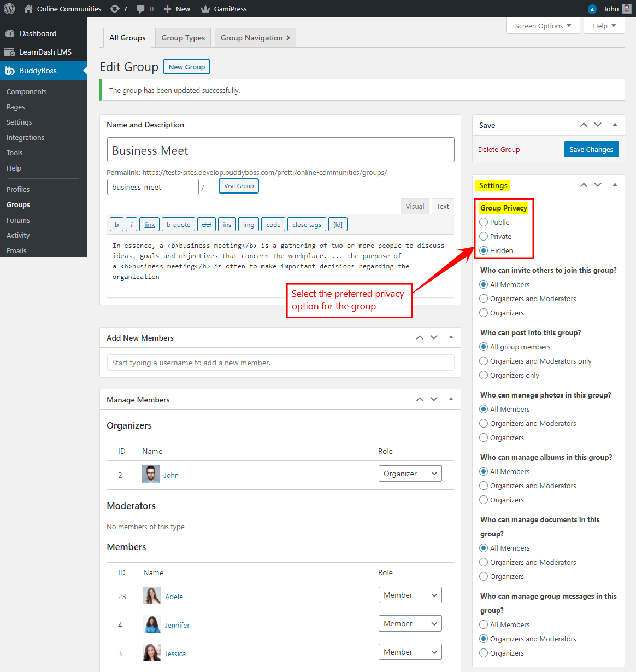Open the role dropdown for Adele
Image resolution: width=636 pixels, height=672 pixels.
point(410,595)
